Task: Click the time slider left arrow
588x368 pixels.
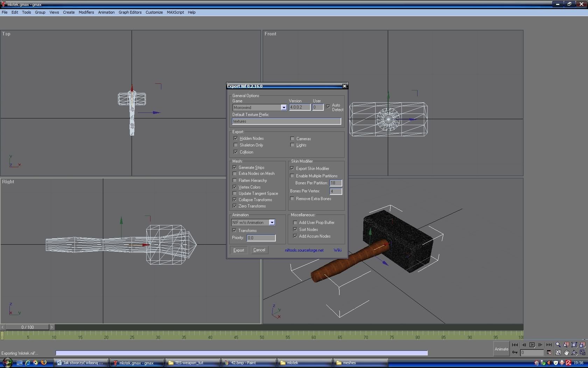Action: [x=3, y=327]
